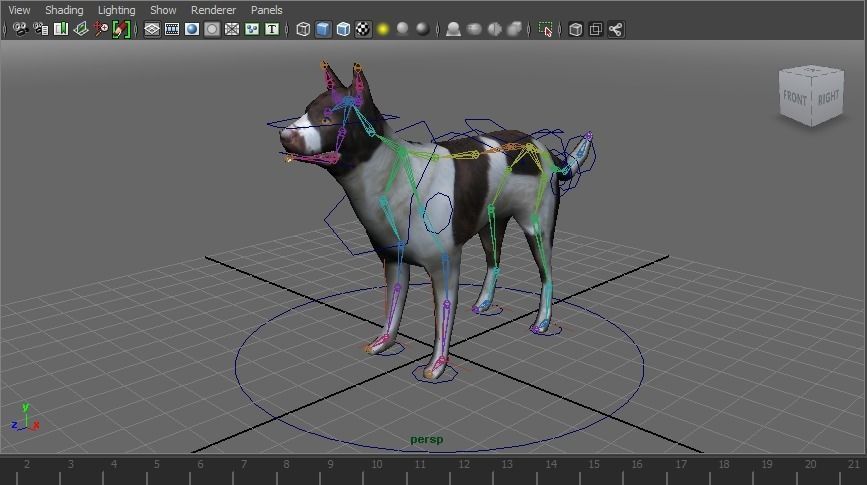Open the Shading menu
867x485 pixels.
pyautogui.click(x=64, y=10)
